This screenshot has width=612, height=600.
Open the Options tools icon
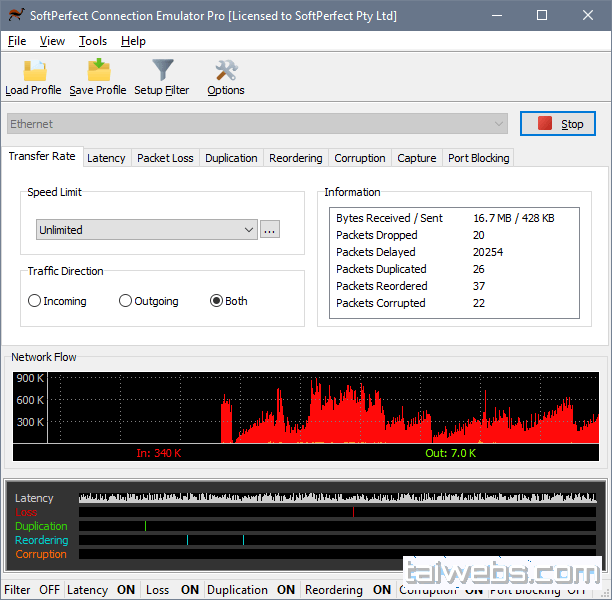tap(226, 71)
